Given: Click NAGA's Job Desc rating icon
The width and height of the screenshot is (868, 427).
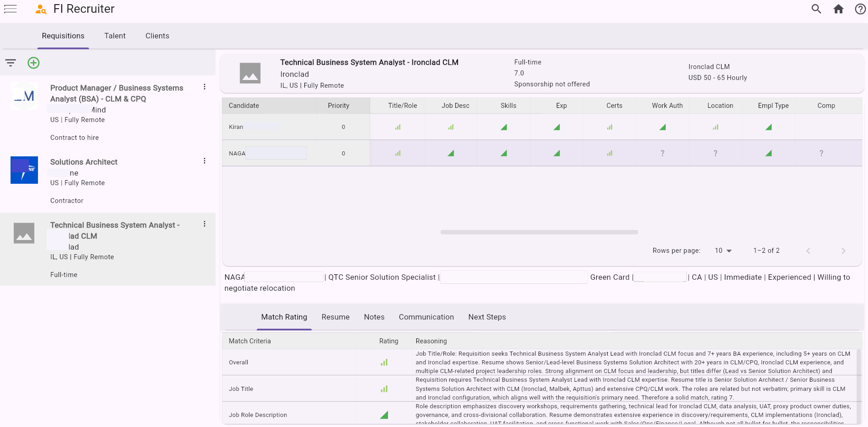Looking at the screenshot, I should point(451,153).
